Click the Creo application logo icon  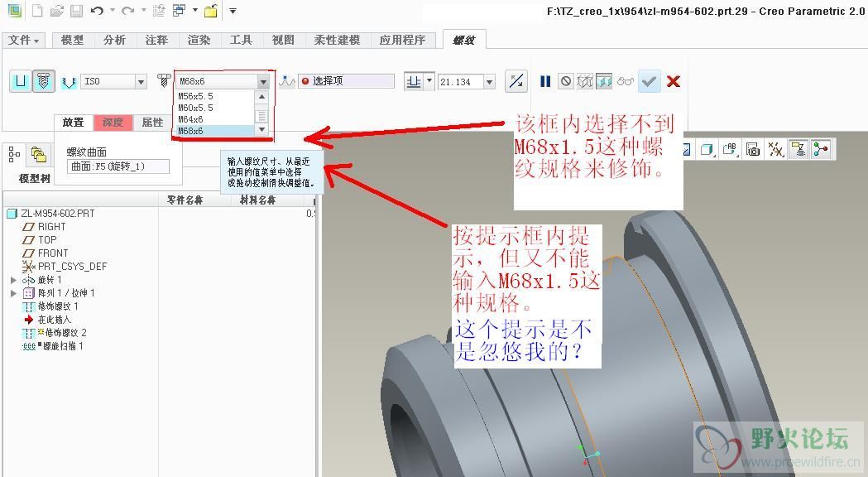(14, 10)
